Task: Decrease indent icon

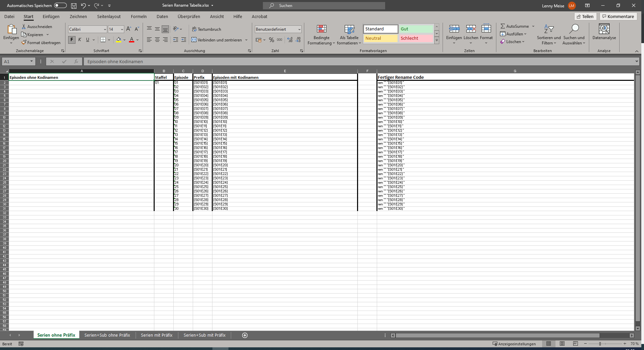Action: 176,40
